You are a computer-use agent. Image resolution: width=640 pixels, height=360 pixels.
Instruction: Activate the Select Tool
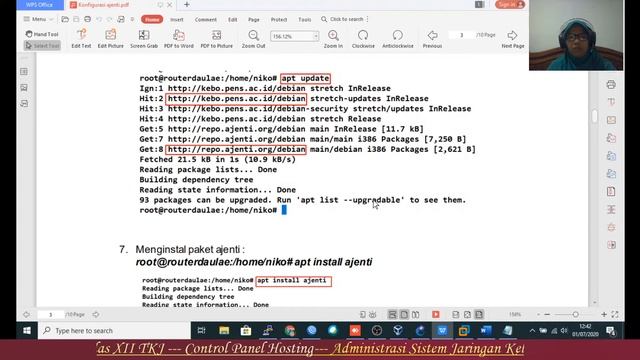tap(42, 46)
